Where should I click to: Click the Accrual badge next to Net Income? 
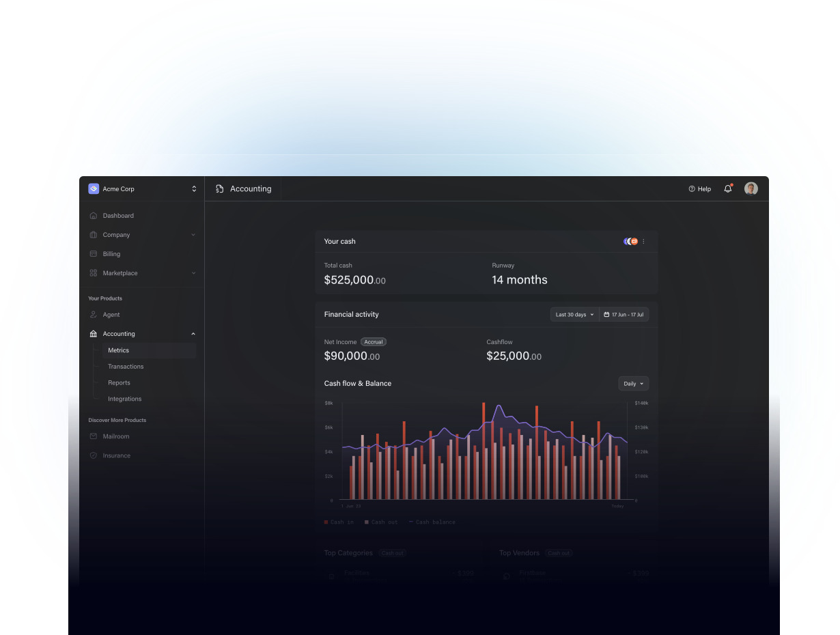[374, 342]
